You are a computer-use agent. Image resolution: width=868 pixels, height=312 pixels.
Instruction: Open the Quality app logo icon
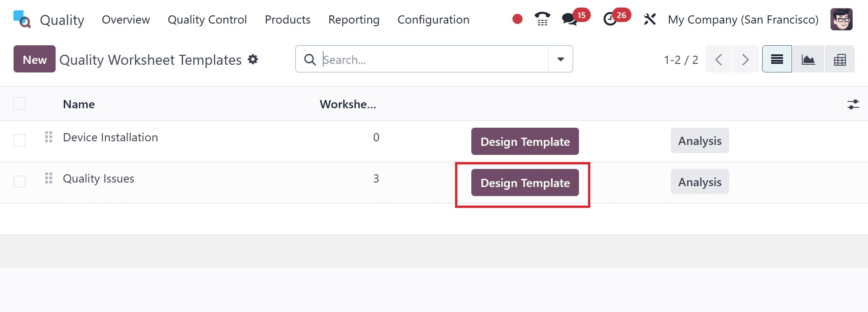pyautogui.click(x=22, y=19)
